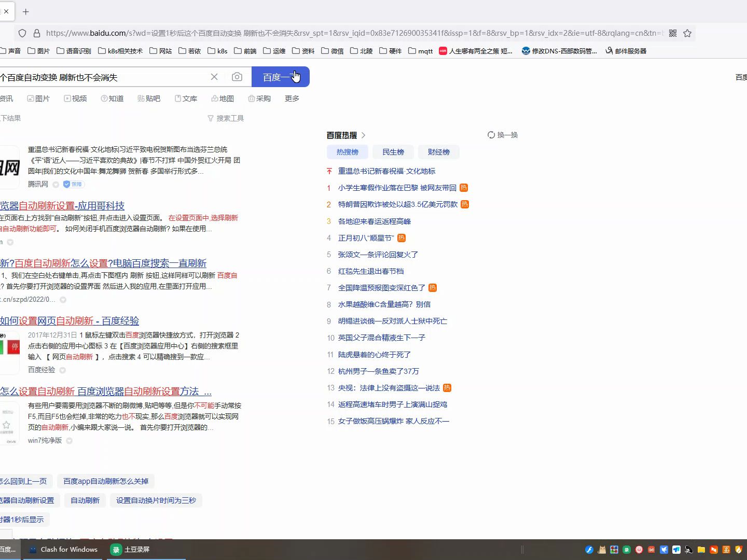Open the 人生哪有两全之策 bookmark
Screen dimensions: 747x560
coord(476,51)
